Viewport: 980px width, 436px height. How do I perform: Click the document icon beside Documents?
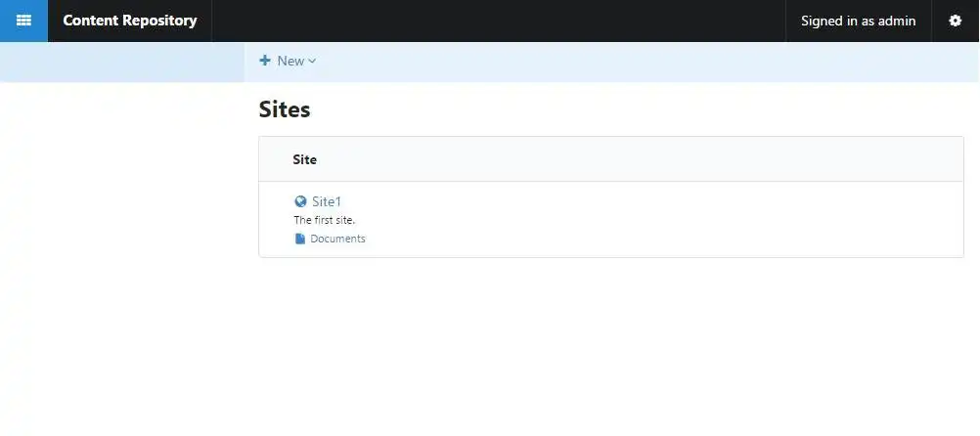pos(300,239)
